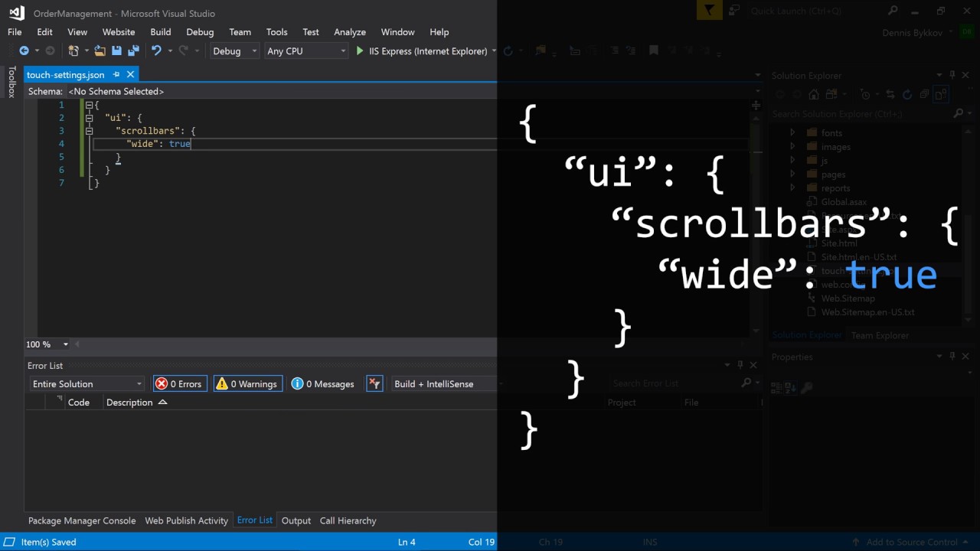Click the "wide": true code line
Image resolution: width=980 pixels, height=551 pixels.
158,144
